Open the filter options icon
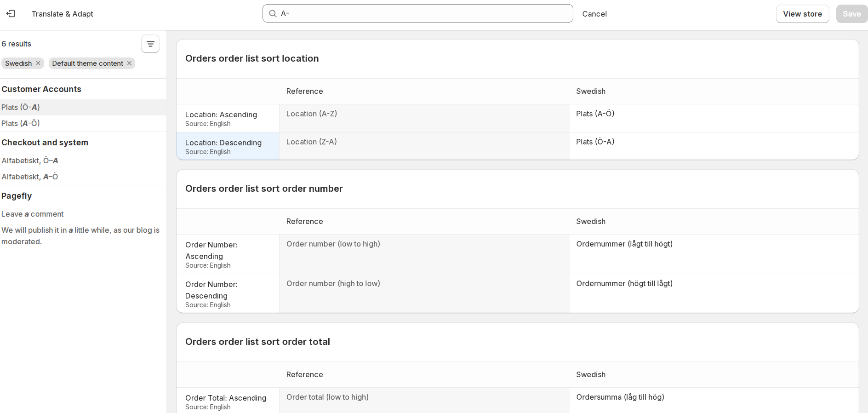This screenshot has height=413, width=868. 150,44
